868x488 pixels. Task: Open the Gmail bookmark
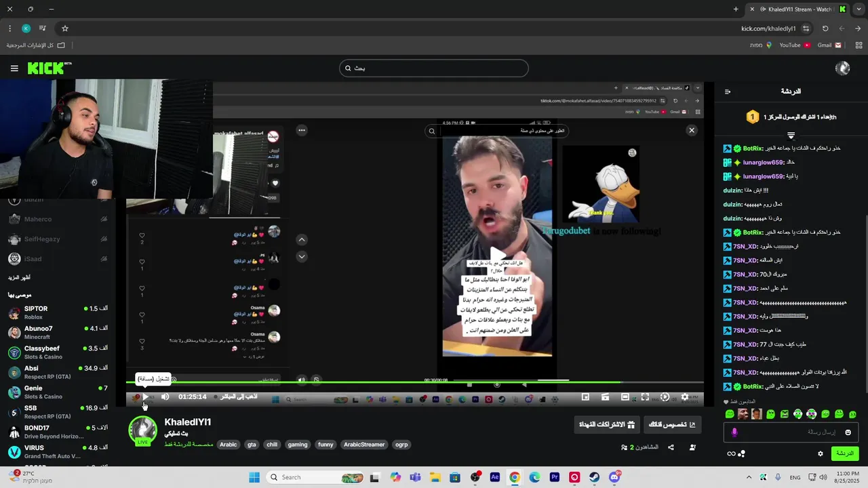829,45
